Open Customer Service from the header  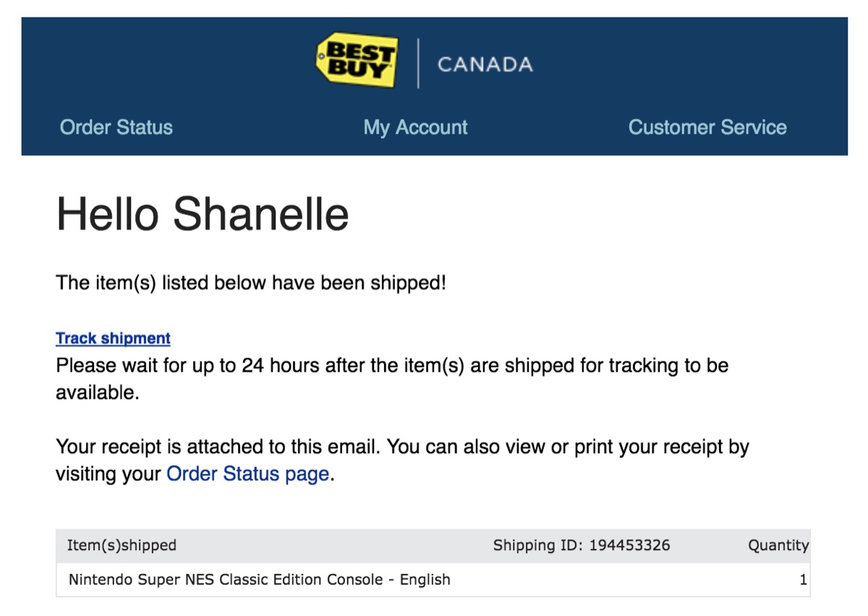707,127
